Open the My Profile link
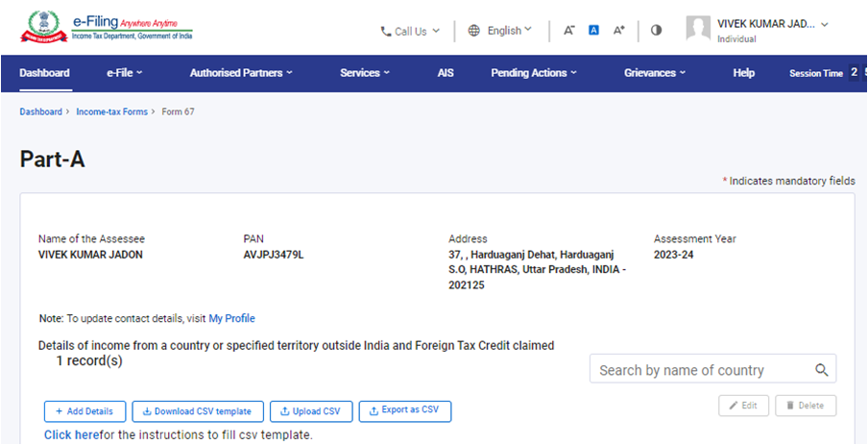The image size is (868, 445). pyautogui.click(x=231, y=318)
